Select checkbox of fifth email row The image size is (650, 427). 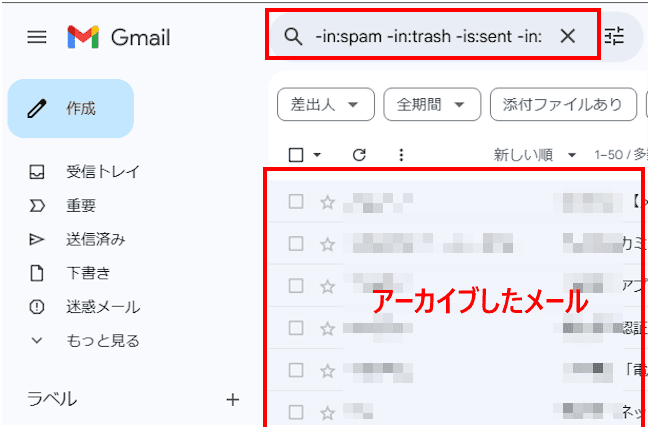click(x=296, y=370)
